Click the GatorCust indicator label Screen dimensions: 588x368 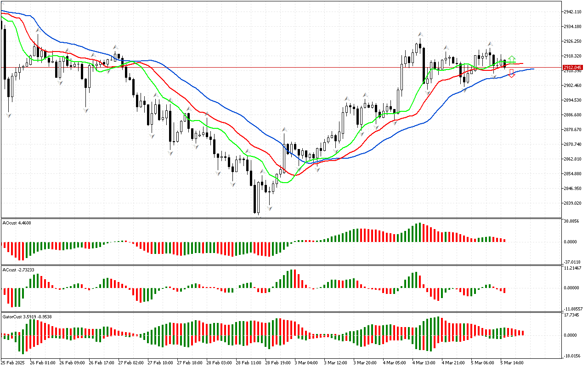27,316
